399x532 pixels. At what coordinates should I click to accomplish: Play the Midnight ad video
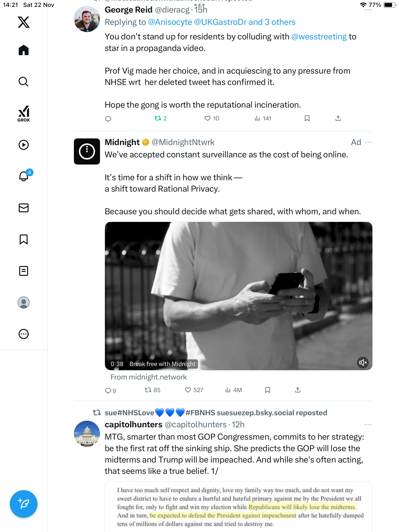(238, 296)
